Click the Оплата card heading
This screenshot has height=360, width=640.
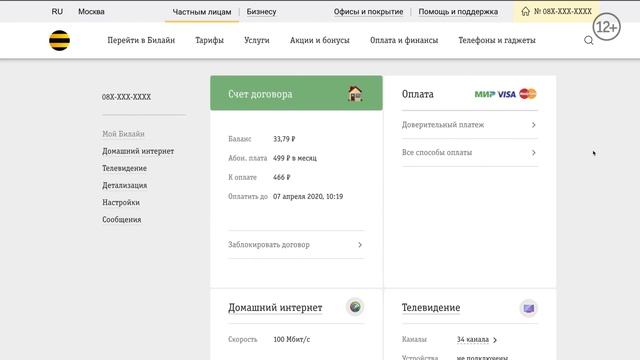point(418,94)
